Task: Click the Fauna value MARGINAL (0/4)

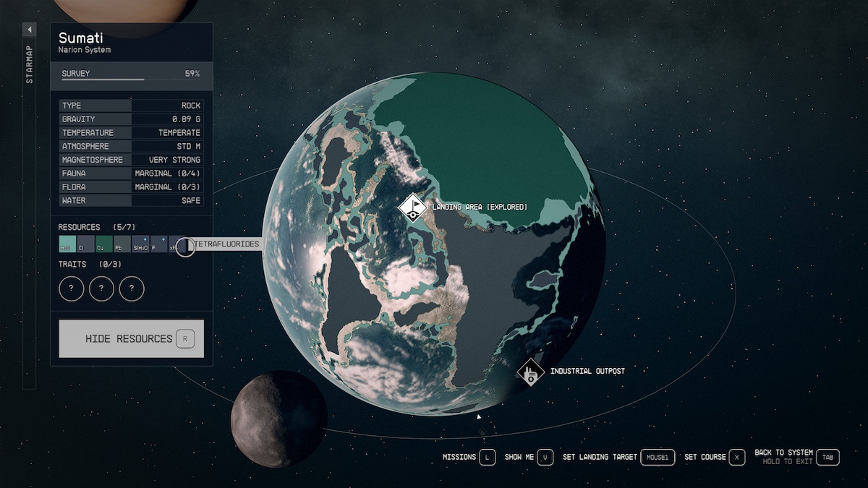Action: (168, 174)
